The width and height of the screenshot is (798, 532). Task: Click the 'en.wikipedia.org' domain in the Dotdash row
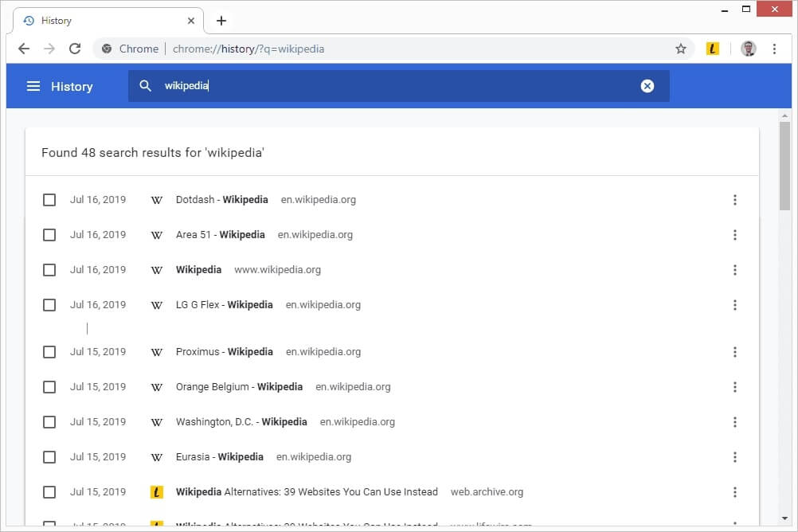(318, 200)
